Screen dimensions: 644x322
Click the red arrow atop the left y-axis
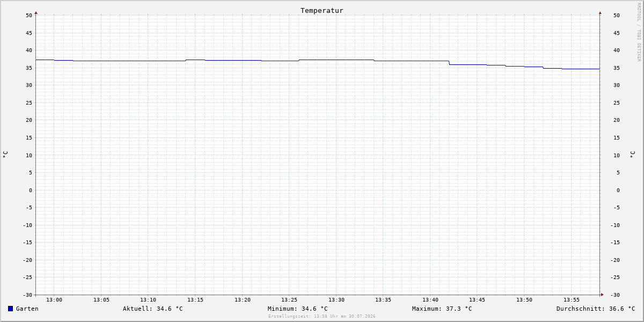pyautogui.click(x=36, y=12)
